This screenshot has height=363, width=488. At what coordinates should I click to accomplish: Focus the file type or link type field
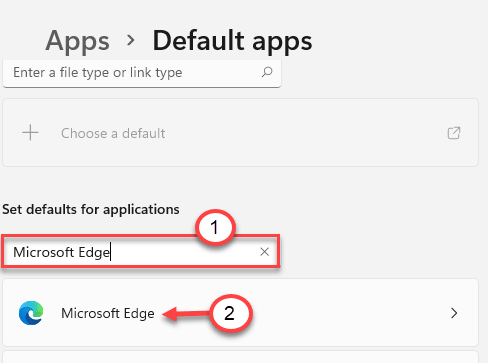142,73
